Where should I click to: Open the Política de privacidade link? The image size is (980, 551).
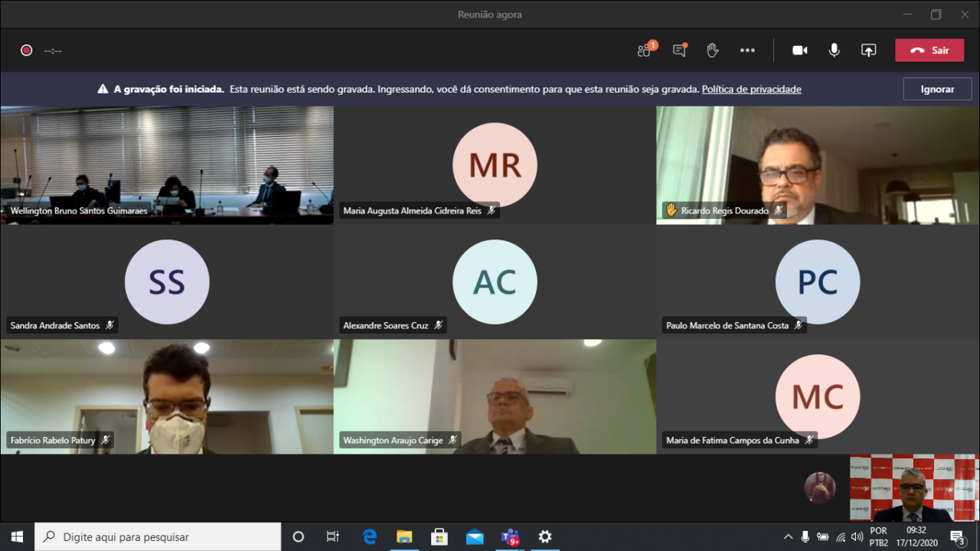click(751, 90)
